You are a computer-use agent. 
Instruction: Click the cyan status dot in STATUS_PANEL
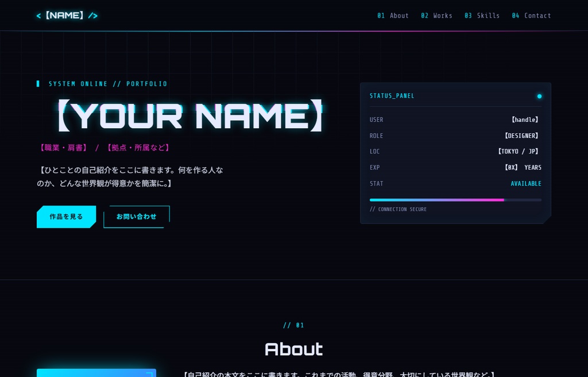tap(539, 96)
